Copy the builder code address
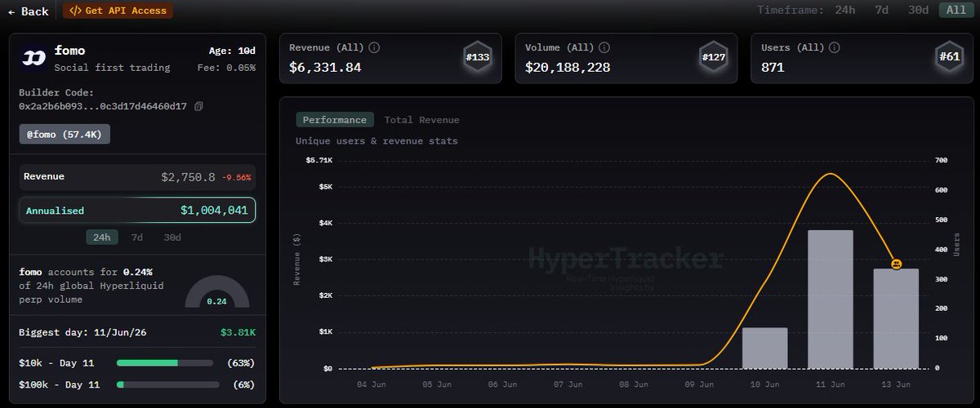Viewport: 980px width, 408px height. click(x=198, y=106)
